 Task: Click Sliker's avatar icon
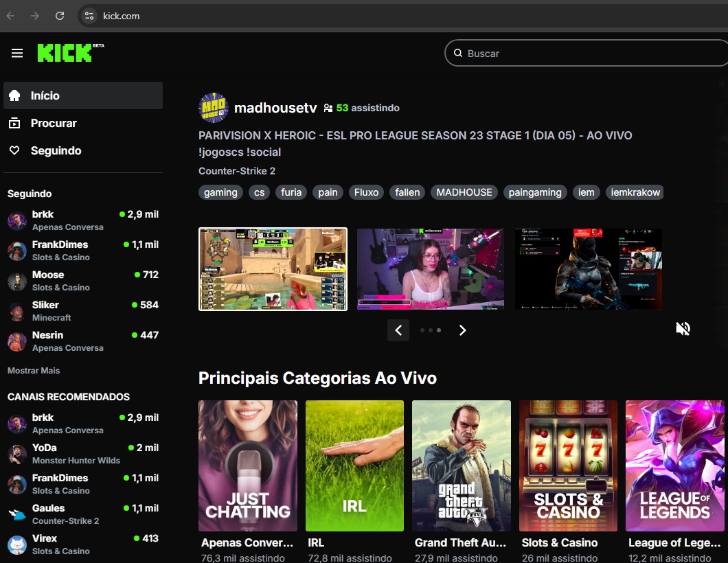(x=17, y=312)
